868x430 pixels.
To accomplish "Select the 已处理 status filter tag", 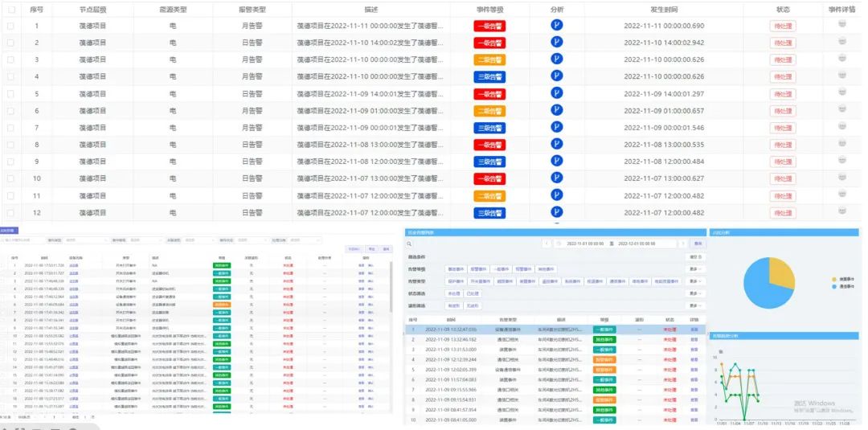I will pyautogui.click(x=474, y=293).
